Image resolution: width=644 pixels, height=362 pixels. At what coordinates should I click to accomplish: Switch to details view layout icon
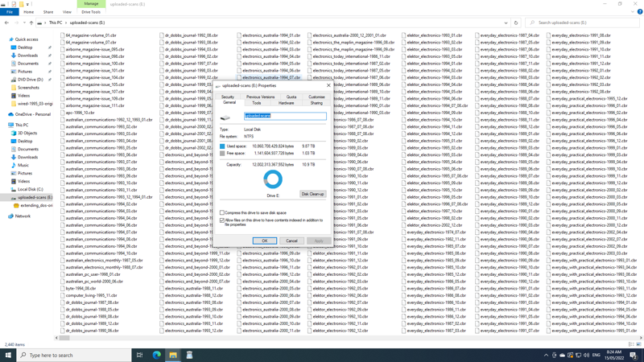click(631, 344)
